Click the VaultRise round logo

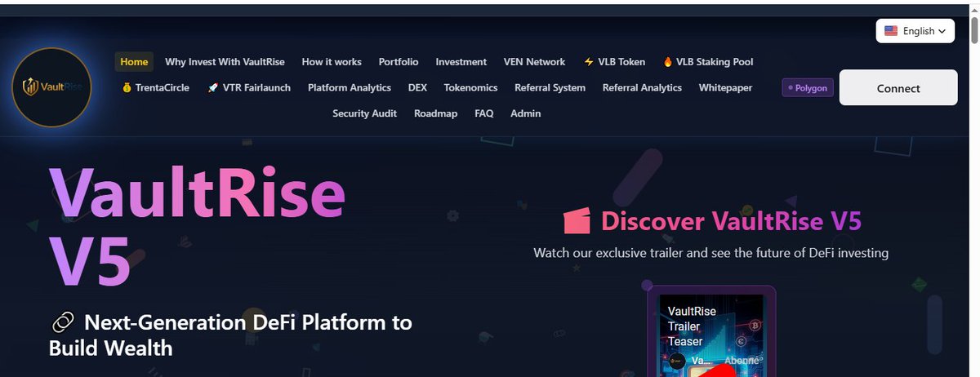point(51,87)
